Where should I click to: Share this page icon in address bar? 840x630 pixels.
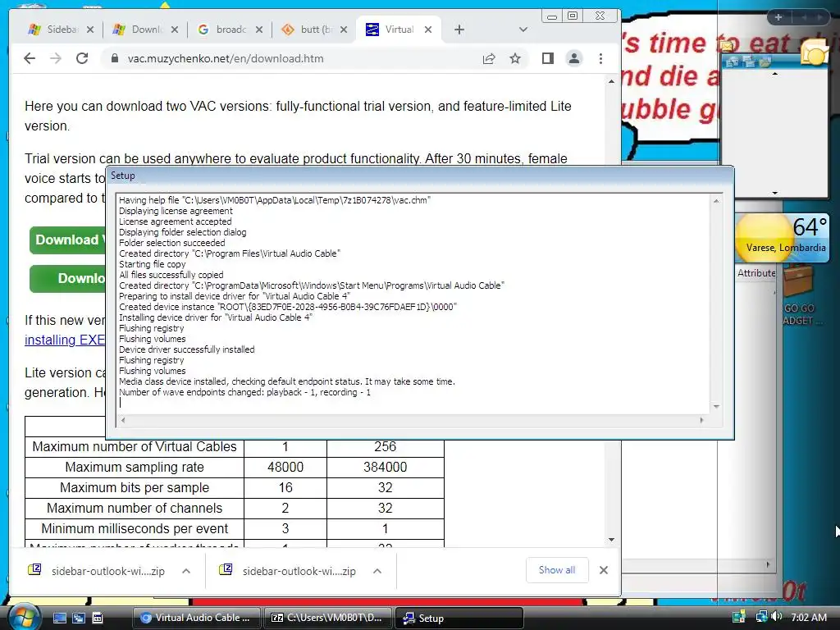pos(489,58)
